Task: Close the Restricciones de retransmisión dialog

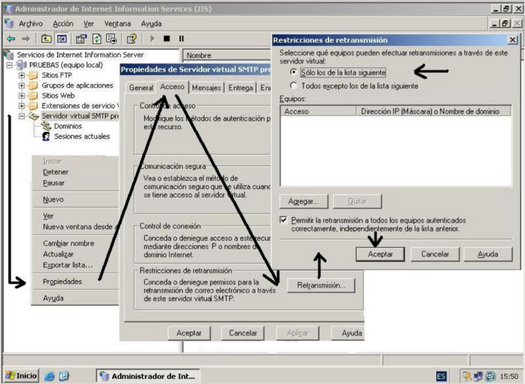Action: [x=512, y=40]
